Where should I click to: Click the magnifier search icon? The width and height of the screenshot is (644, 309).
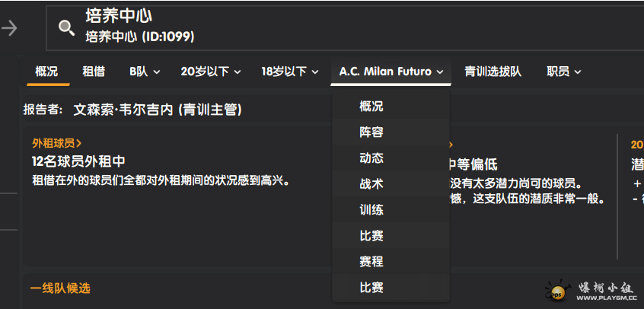pyautogui.click(x=67, y=28)
